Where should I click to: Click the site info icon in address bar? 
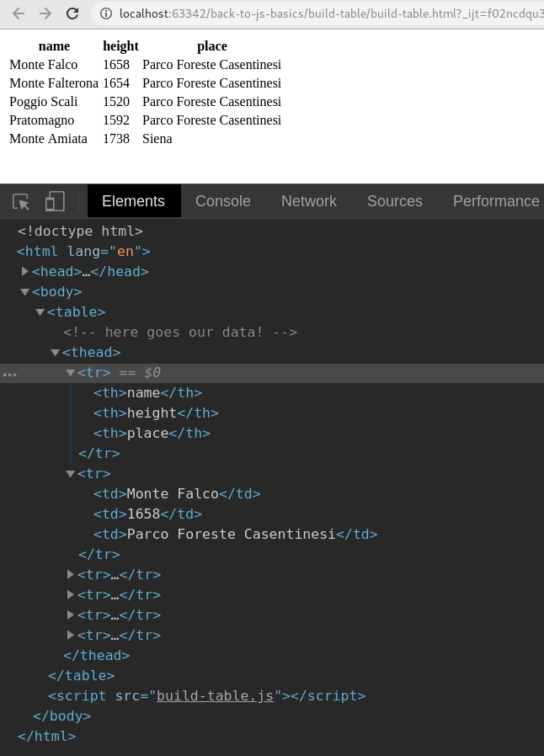[107, 13]
